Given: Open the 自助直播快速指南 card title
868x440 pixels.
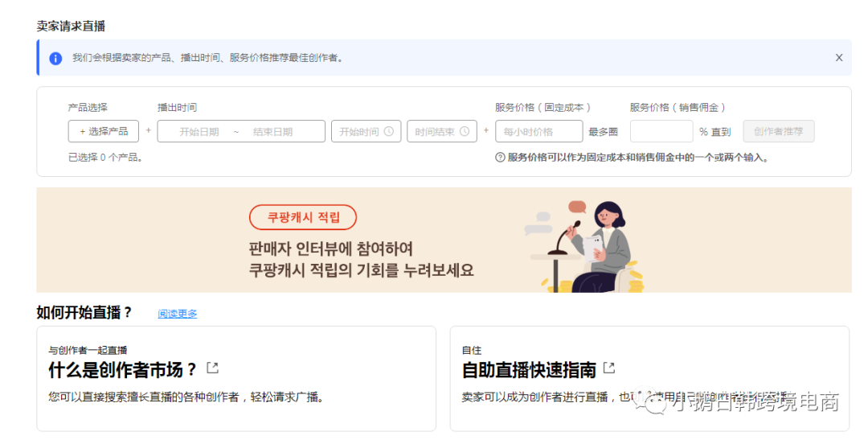Looking at the screenshot, I should 529,370.
